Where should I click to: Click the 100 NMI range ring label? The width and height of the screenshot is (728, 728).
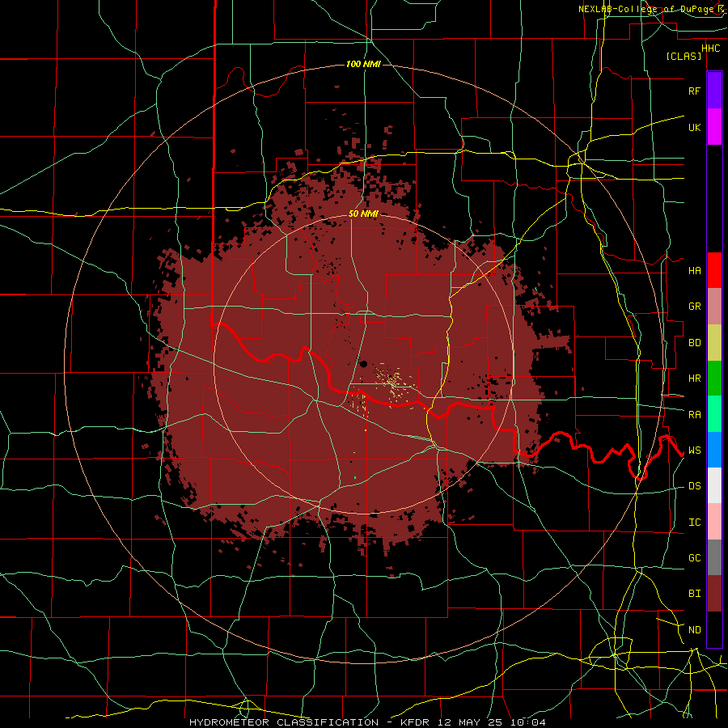click(363, 64)
